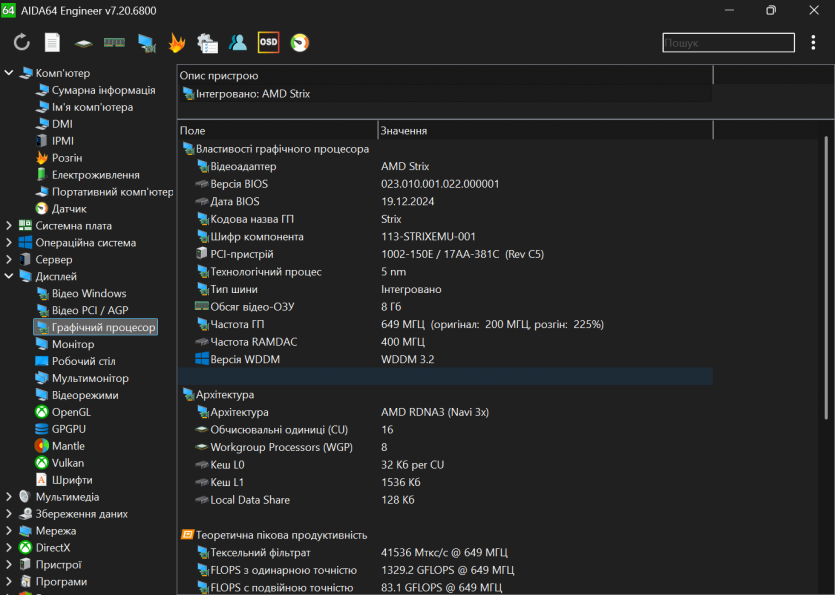Viewport: 835px width, 595px height.
Task: Open the user support toolbar icon
Action: pyautogui.click(x=238, y=43)
